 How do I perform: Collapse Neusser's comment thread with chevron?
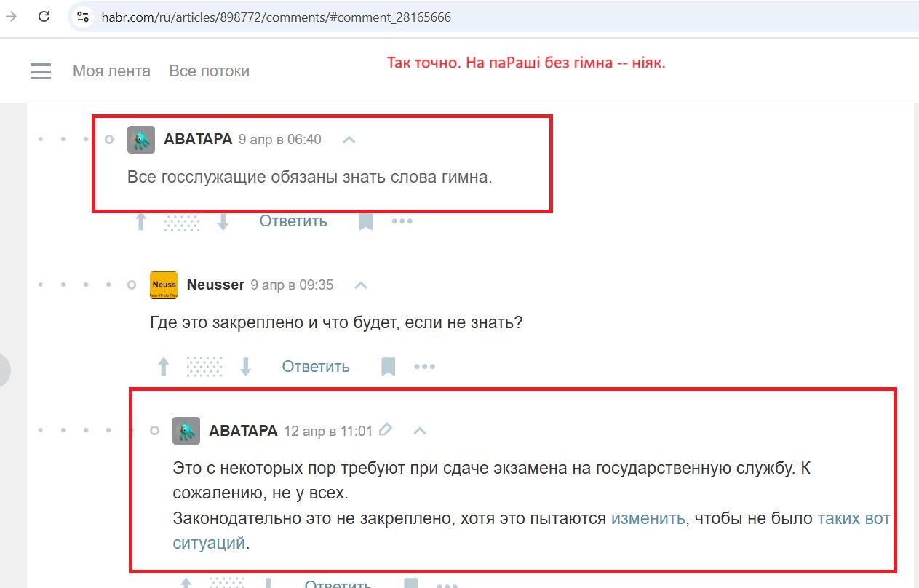click(x=362, y=285)
